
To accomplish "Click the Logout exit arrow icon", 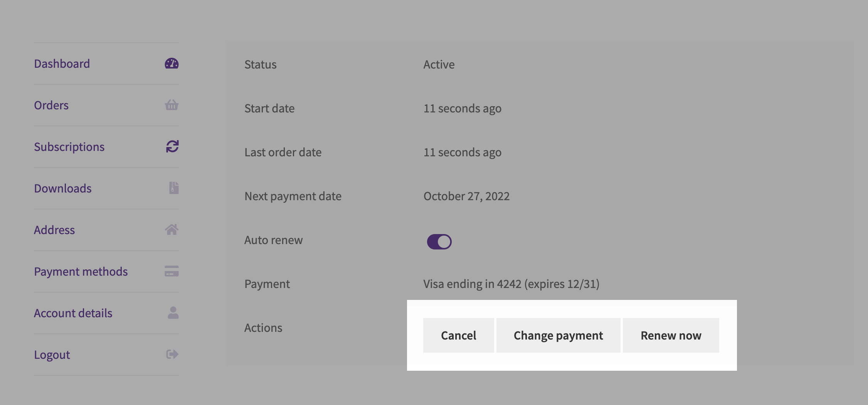I will coord(172,355).
